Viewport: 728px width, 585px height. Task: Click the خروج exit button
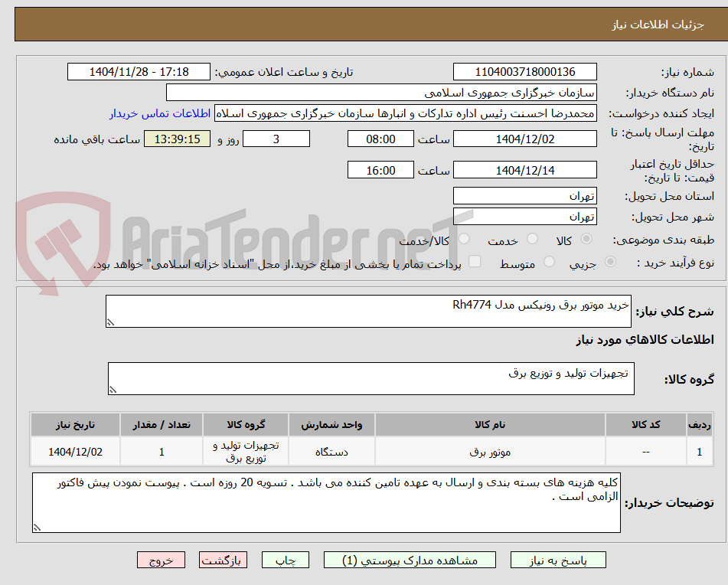[x=161, y=560]
